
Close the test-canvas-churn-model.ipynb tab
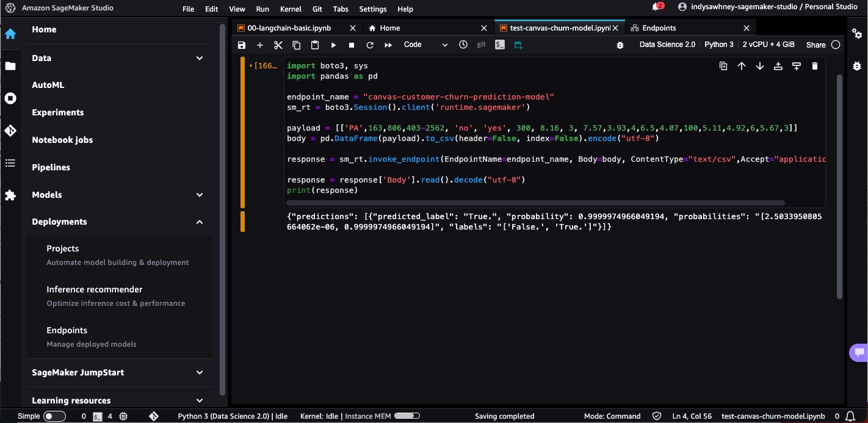tap(615, 28)
